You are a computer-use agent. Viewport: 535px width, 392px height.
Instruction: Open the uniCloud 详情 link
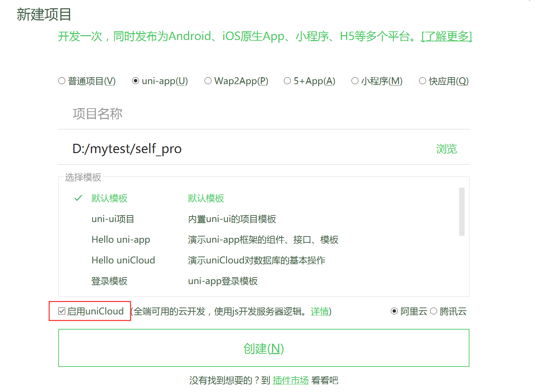click(x=320, y=311)
